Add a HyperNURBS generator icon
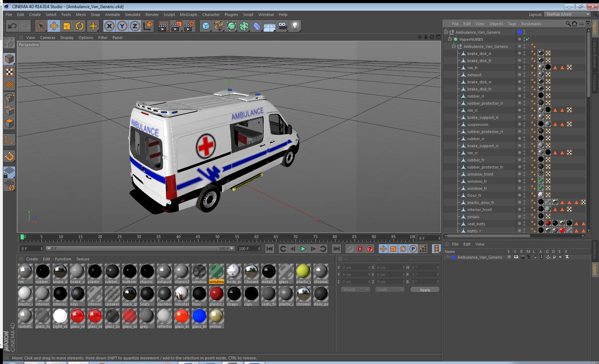The height and width of the screenshot is (364, 599). pyautogui.click(x=231, y=26)
